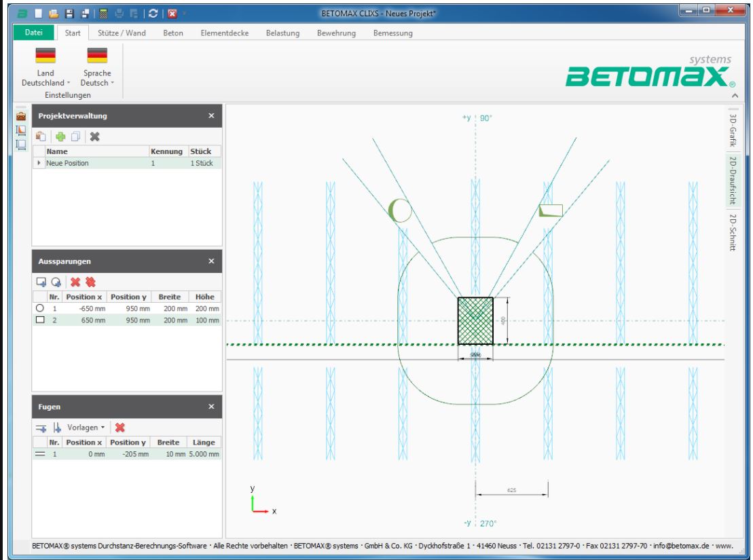This screenshot has width=753, height=560.
Task: Click the 5.000 mm Länge cell
Action: (204, 454)
